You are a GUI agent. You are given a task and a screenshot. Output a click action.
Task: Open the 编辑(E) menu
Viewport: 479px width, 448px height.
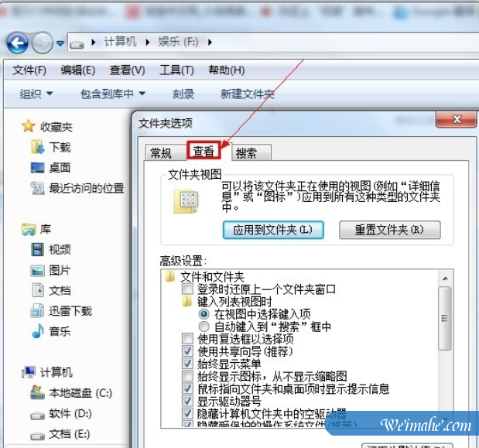coord(77,70)
